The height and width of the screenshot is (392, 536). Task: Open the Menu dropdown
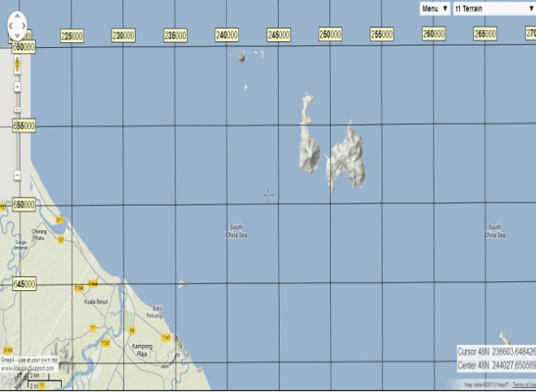434,8
